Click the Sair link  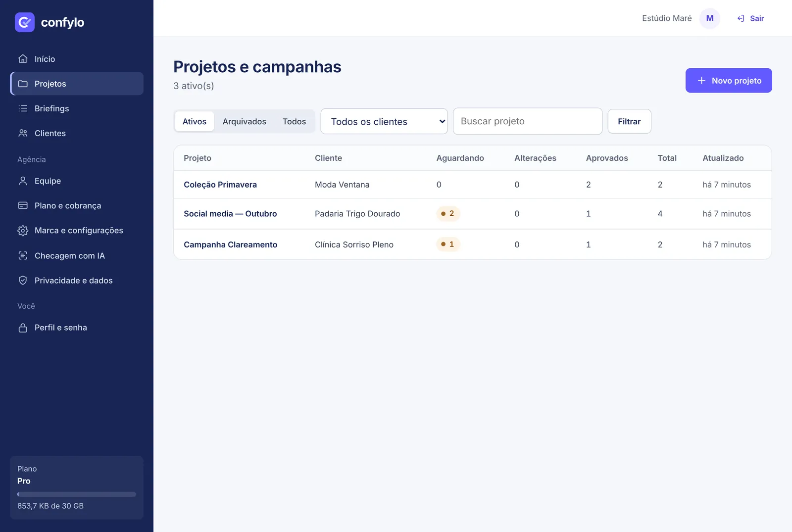tap(751, 18)
